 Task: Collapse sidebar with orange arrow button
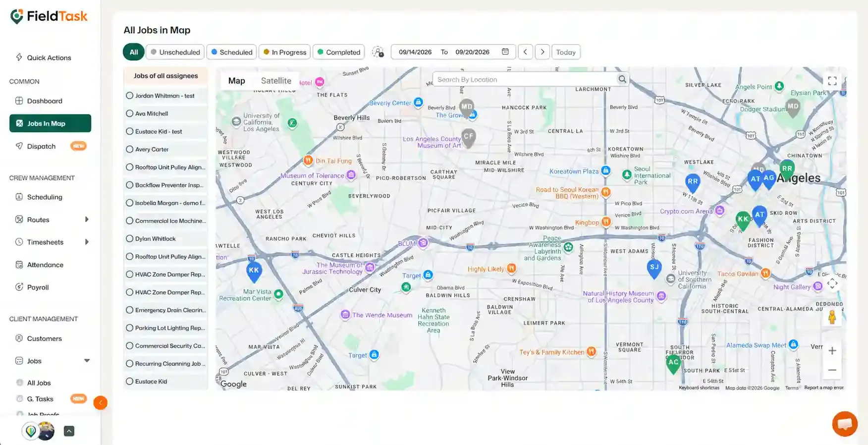pos(100,403)
